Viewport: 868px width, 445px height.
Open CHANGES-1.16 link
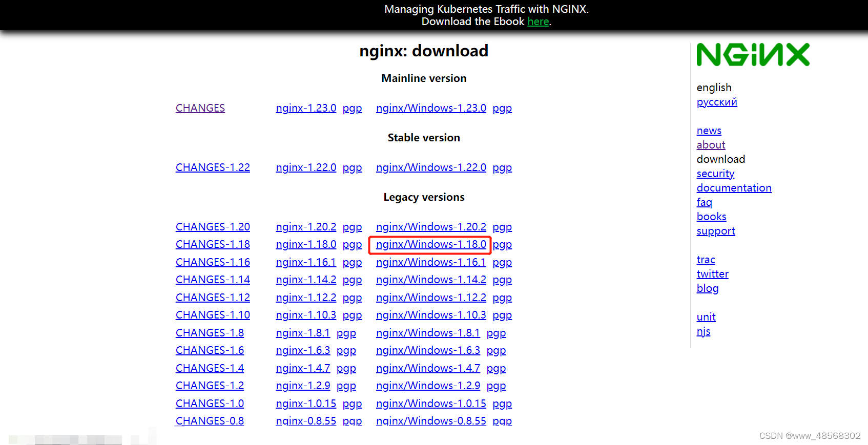coord(213,262)
